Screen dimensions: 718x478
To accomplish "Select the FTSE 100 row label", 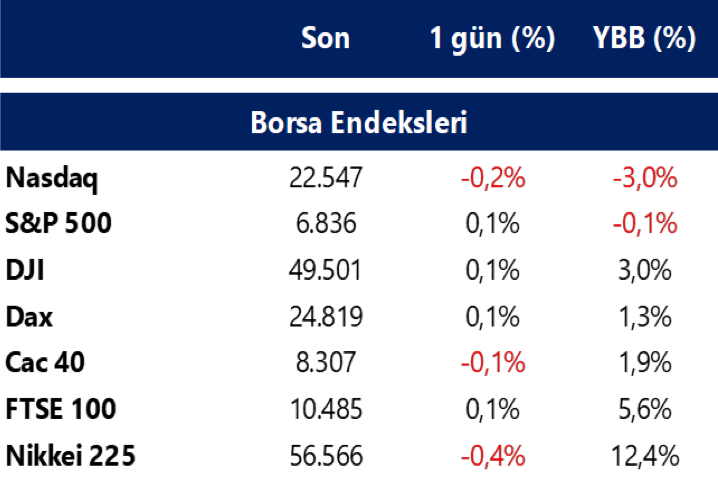I will tap(61, 409).
